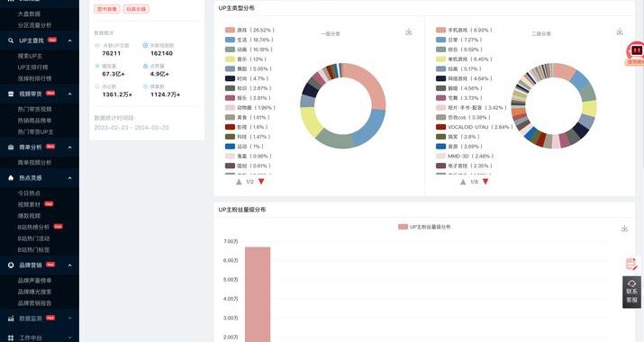Image resolution: width=644 pixels, height=342 pixels.
Task: Click the UP主查找 magnifier icon
Action: point(11,40)
